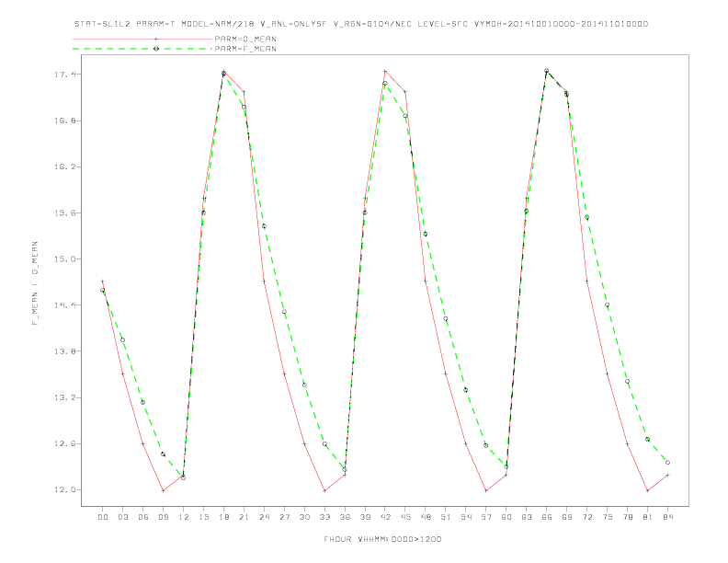
Task: Click the 15 forecast hour tick label
Action: (203, 517)
